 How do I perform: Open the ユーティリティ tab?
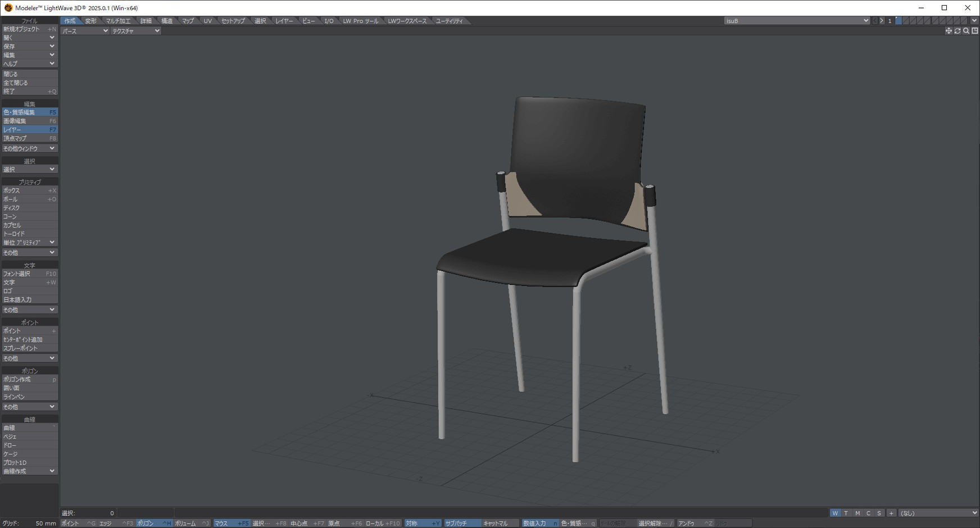[x=450, y=21]
